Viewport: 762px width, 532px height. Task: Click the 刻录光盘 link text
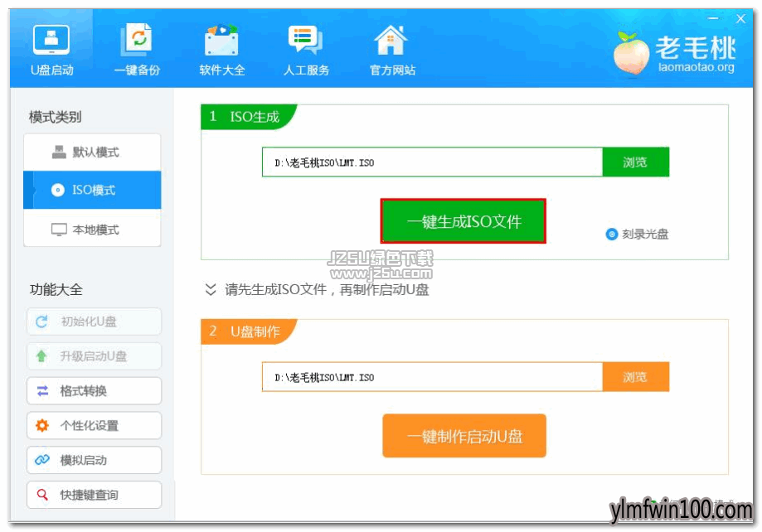pyautogui.click(x=645, y=235)
